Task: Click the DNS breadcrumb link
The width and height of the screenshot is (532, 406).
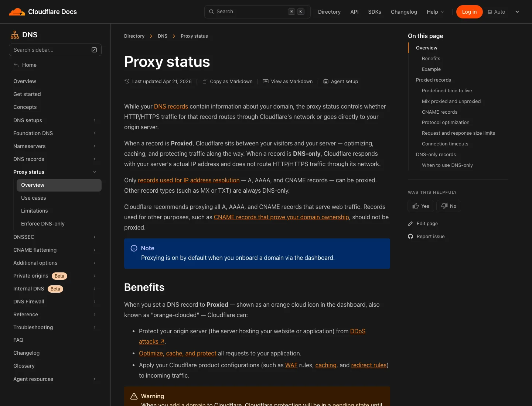Action: tap(163, 36)
